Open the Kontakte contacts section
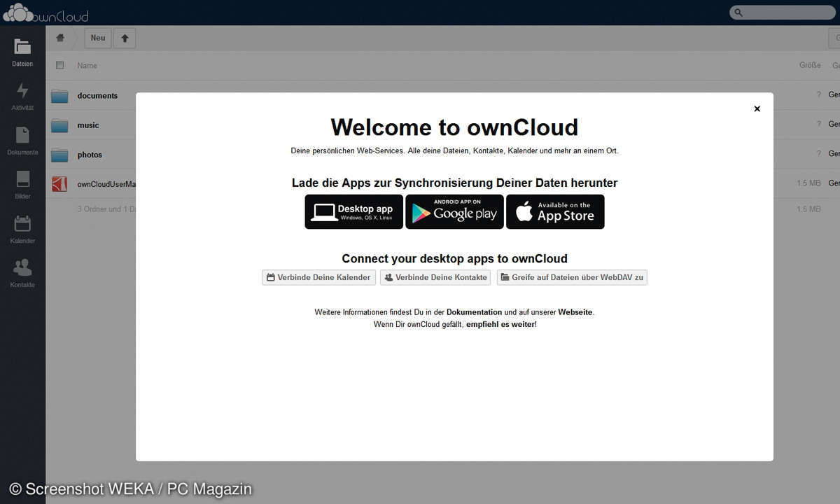This screenshot has height=504, width=840. [x=22, y=273]
